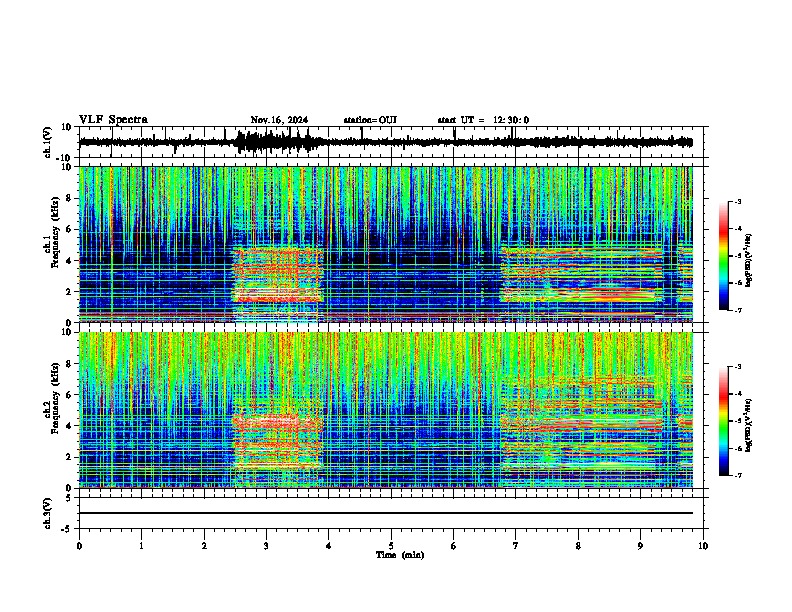
Task: Click time axis tick label "5"
Action: click(x=391, y=546)
